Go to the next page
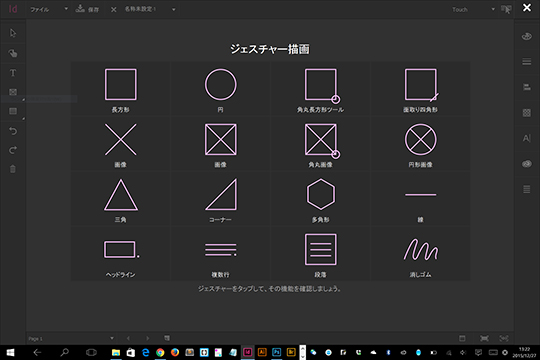The width and height of the screenshot is (540, 360). pos(147,338)
